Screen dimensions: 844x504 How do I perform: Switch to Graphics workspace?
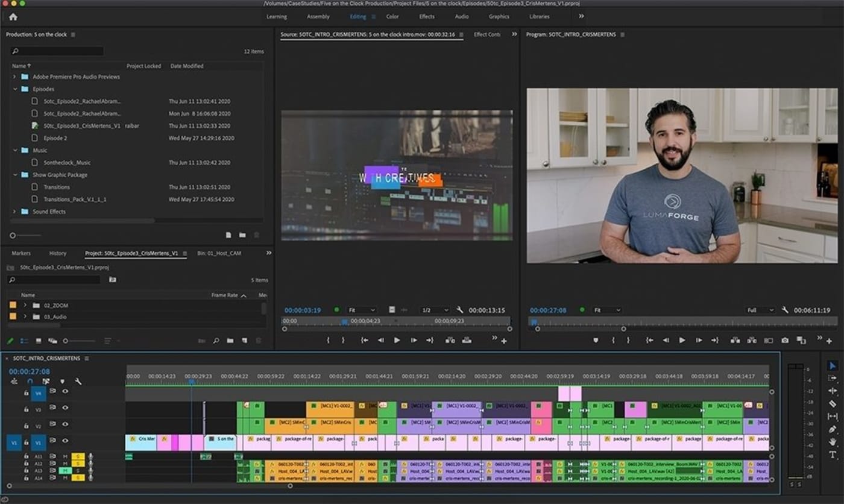499,16
